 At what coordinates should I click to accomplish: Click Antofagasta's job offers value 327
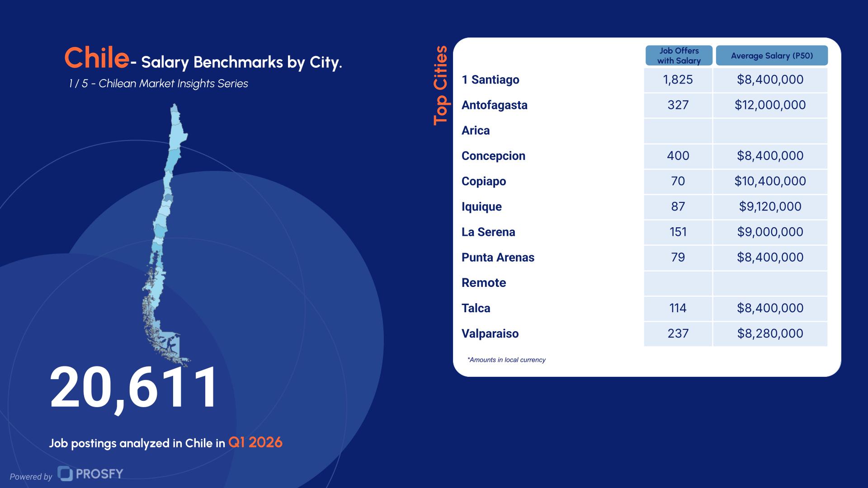point(678,105)
